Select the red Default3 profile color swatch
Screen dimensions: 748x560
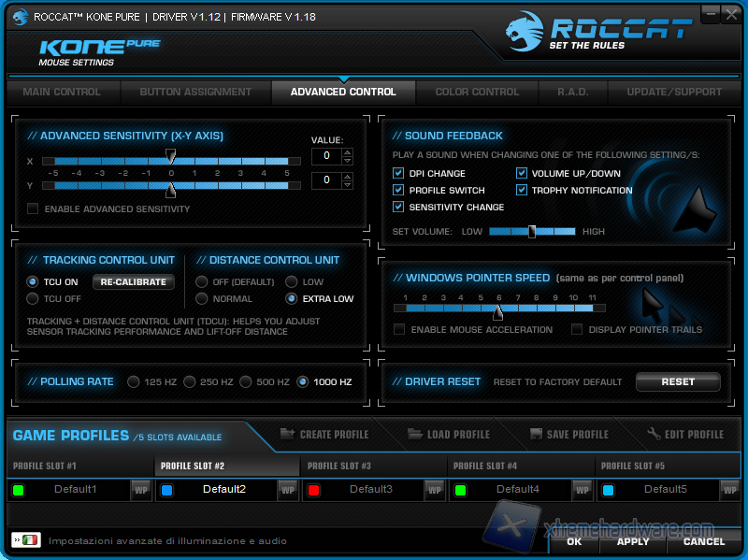(x=314, y=489)
